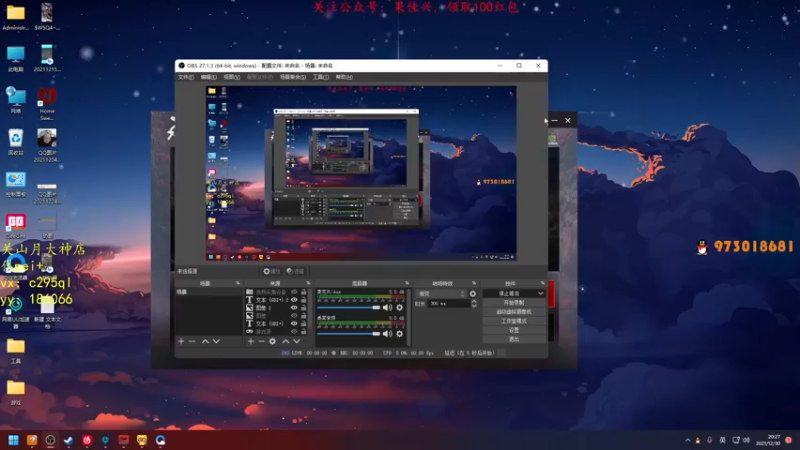Increase transition duration with the stepper arrow
Image resolution: width=800 pixels, height=450 pixels.
point(474,302)
